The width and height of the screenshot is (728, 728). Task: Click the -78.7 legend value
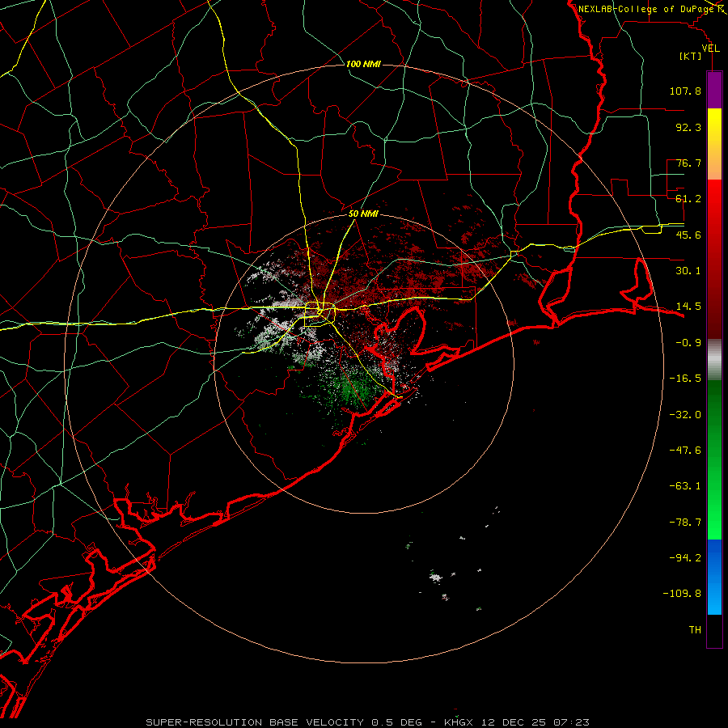tap(685, 523)
